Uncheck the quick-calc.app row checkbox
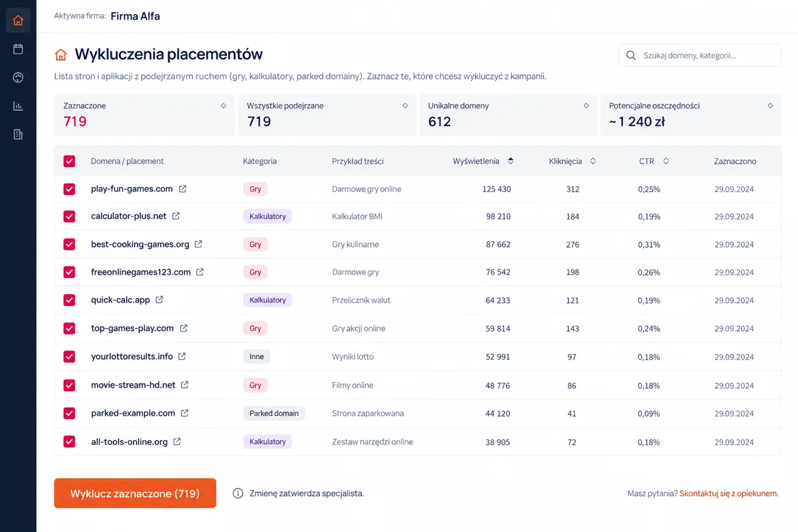 click(x=69, y=300)
